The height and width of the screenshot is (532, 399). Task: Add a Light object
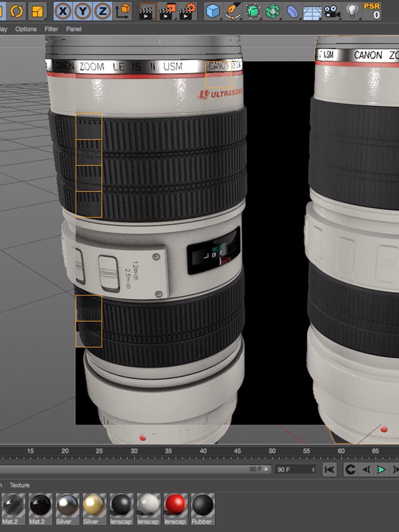click(x=352, y=11)
